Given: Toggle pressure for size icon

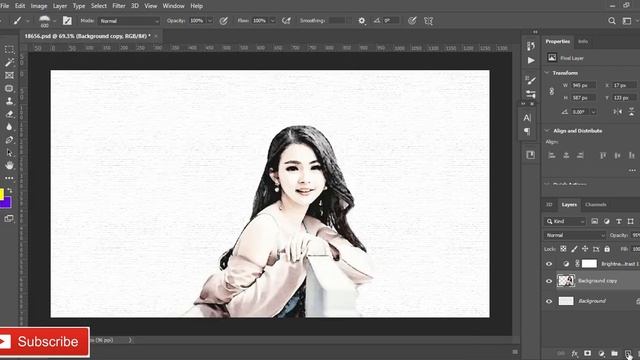Looking at the screenshot, I should 412,21.
